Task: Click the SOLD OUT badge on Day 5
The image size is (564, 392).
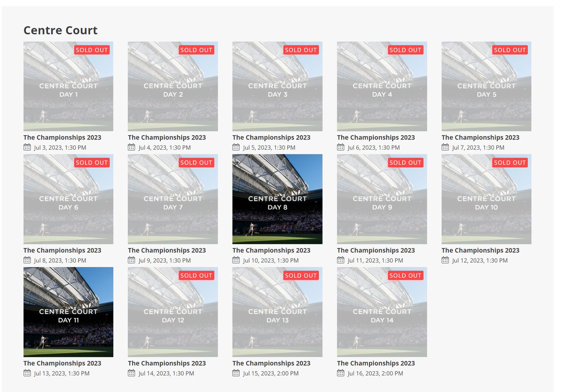Action: (x=510, y=50)
